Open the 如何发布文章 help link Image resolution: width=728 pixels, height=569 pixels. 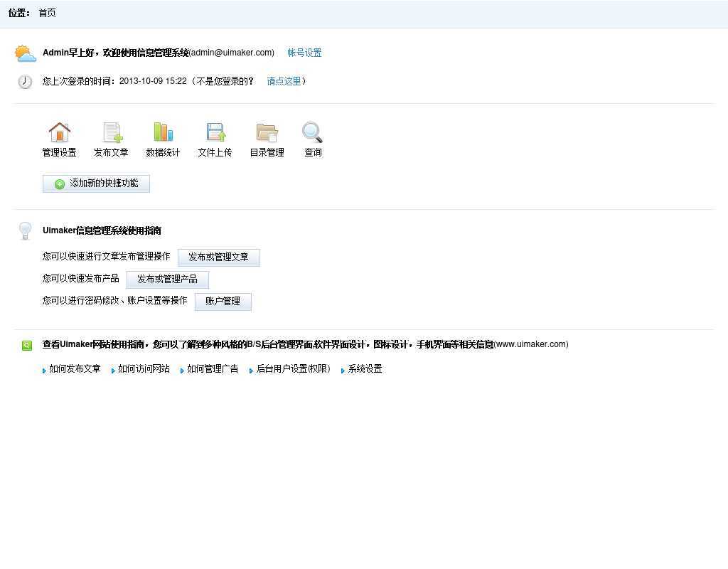[75, 369]
